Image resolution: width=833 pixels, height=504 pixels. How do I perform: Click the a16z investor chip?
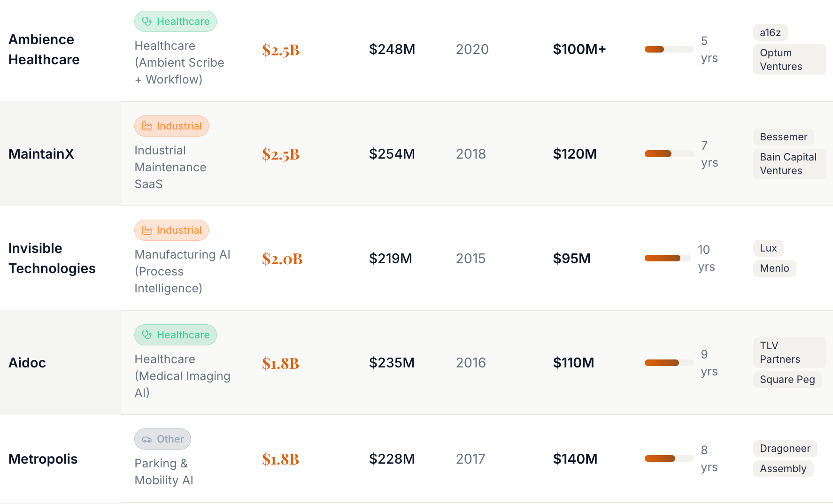point(770,33)
